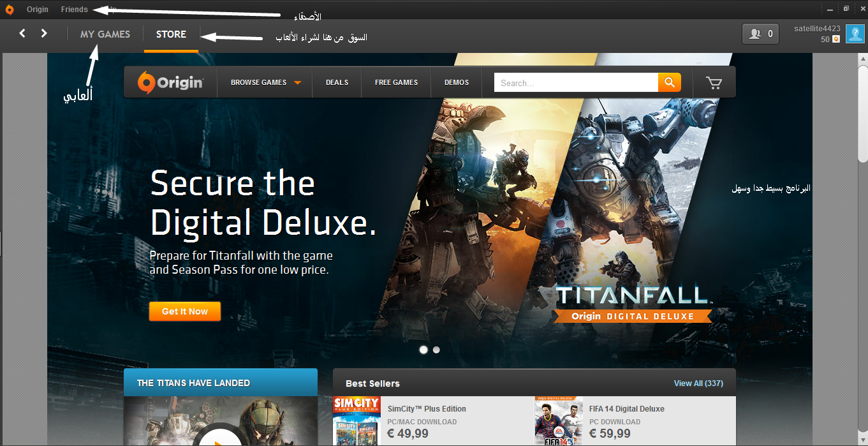Open the shopping cart

(714, 83)
